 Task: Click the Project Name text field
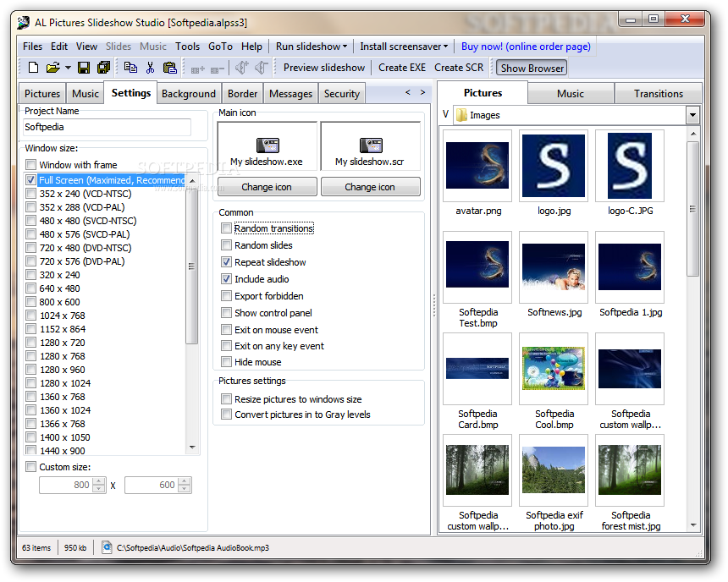tap(108, 127)
